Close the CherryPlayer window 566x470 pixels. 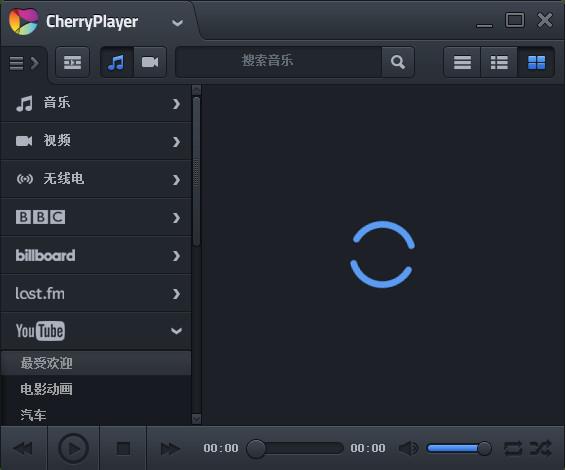(x=545, y=20)
